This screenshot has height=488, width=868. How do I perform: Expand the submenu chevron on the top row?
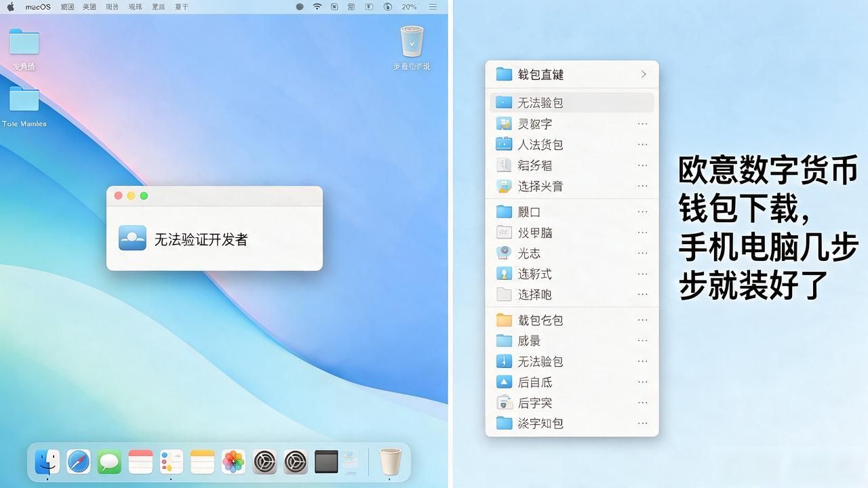click(x=644, y=75)
